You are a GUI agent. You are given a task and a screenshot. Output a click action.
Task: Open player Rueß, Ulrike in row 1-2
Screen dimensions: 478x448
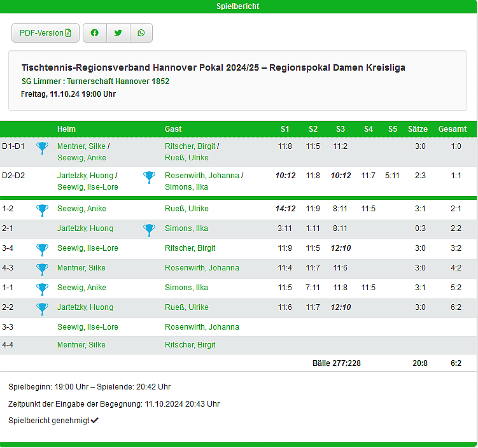click(186, 209)
